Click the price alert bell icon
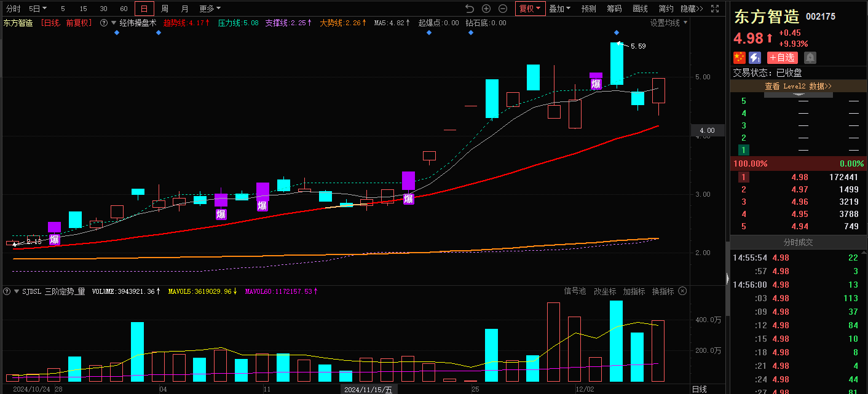This screenshot has height=394, width=868. pyautogui.click(x=810, y=58)
